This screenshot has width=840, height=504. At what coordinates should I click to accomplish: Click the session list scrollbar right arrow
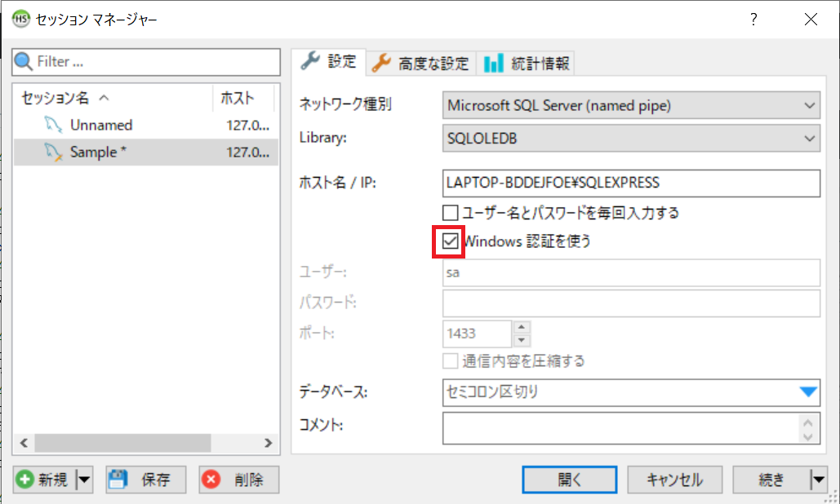[269, 443]
